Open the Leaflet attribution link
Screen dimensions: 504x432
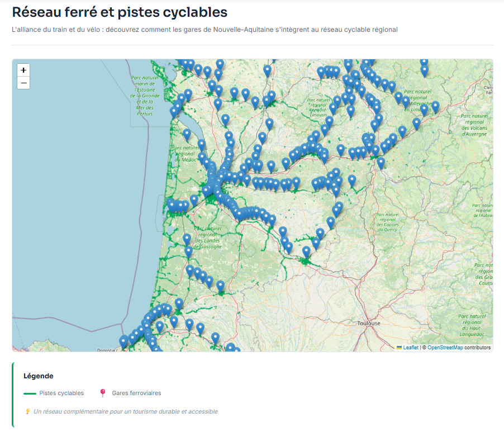click(411, 348)
